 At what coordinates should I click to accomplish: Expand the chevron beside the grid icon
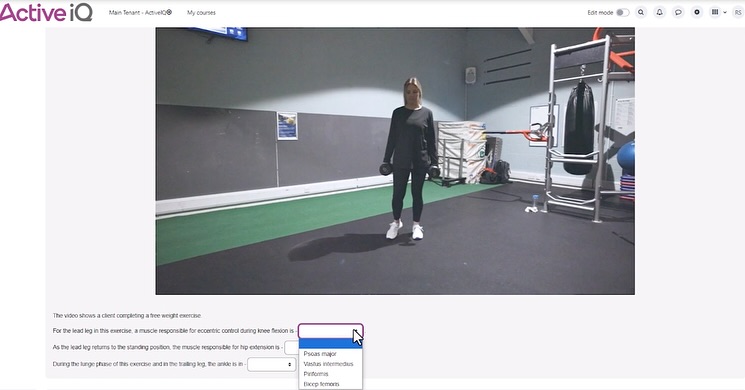[725, 13]
